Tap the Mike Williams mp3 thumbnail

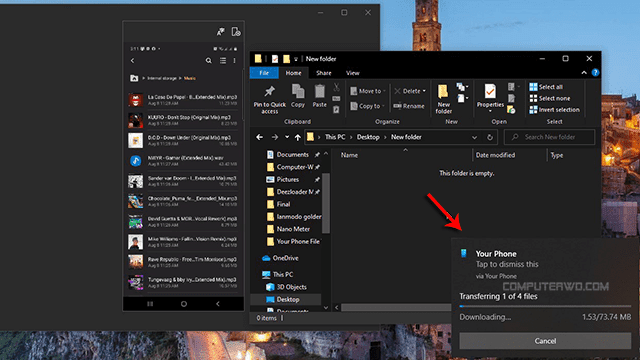pyautogui.click(x=136, y=242)
